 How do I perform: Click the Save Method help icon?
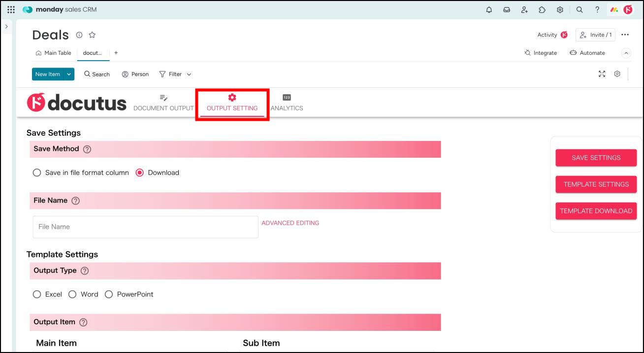[87, 149]
